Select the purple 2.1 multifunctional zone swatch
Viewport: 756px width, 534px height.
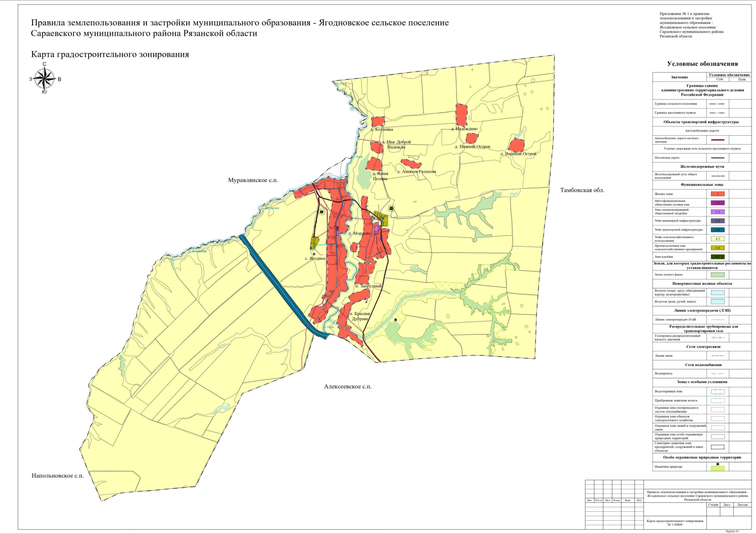(x=717, y=203)
